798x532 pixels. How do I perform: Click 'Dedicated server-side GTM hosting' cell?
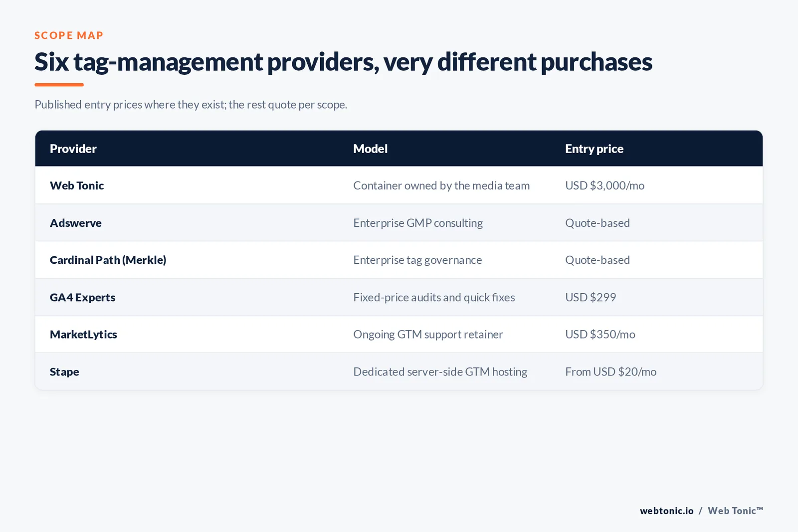click(440, 372)
